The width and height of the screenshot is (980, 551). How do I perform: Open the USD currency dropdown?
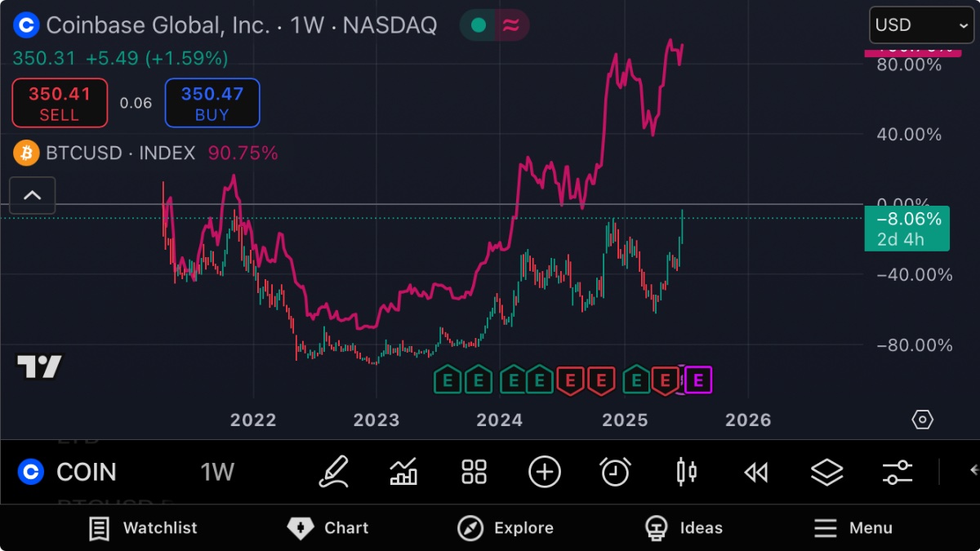click(x=921, y=25)
